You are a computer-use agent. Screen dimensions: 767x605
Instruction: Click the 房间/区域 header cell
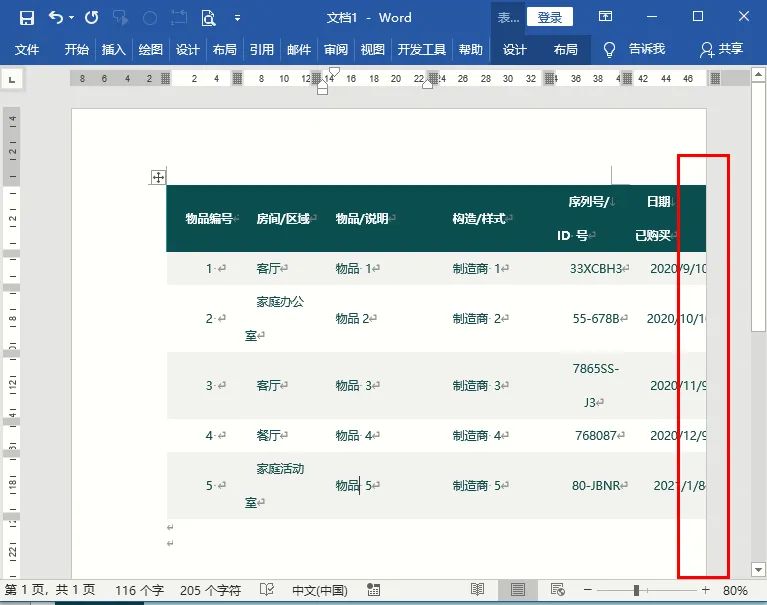(x=283, y=219)
